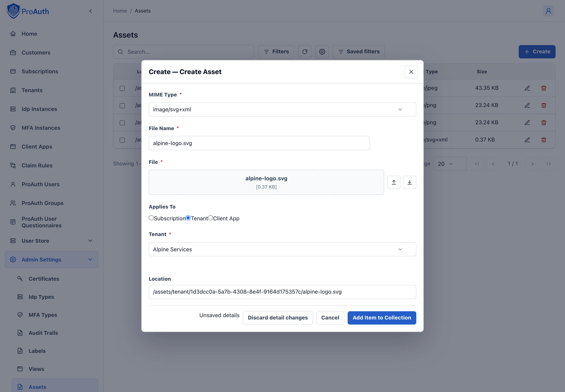The width and height of the screenshot is (565, 392).
Task: Click the Cancel button
Action: [x=330, y=318]
